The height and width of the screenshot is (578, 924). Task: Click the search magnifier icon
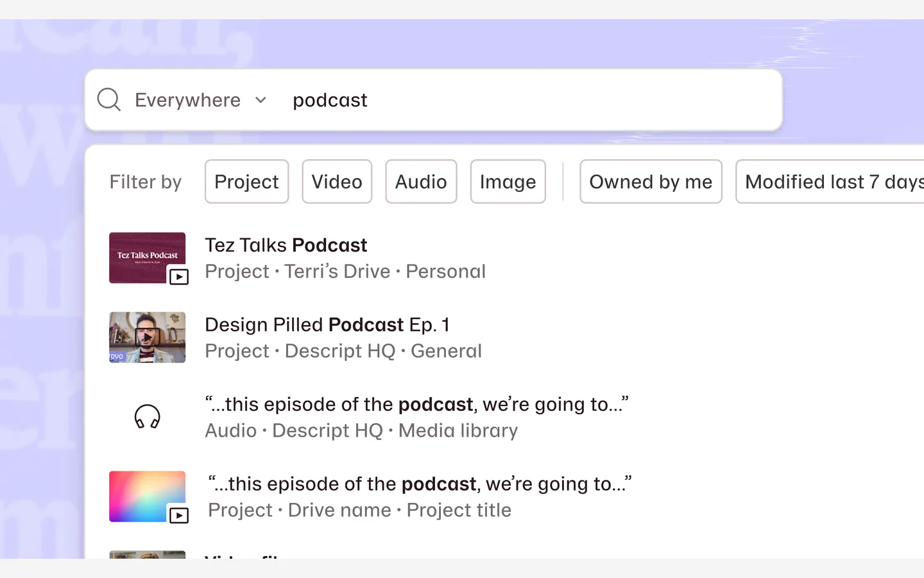(x=108, y=100)
